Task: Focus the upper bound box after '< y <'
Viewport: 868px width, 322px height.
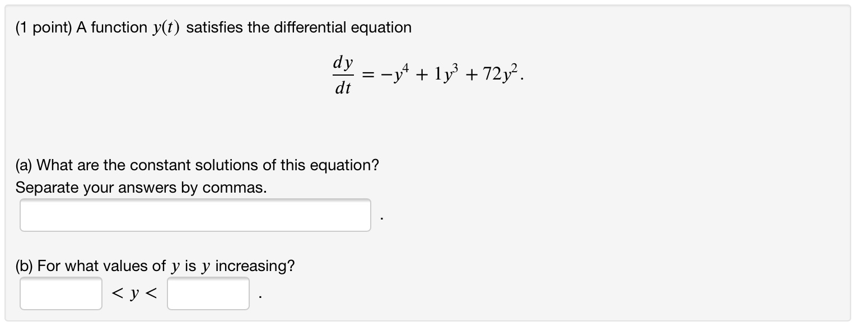Action: click(x=208, y=293)
